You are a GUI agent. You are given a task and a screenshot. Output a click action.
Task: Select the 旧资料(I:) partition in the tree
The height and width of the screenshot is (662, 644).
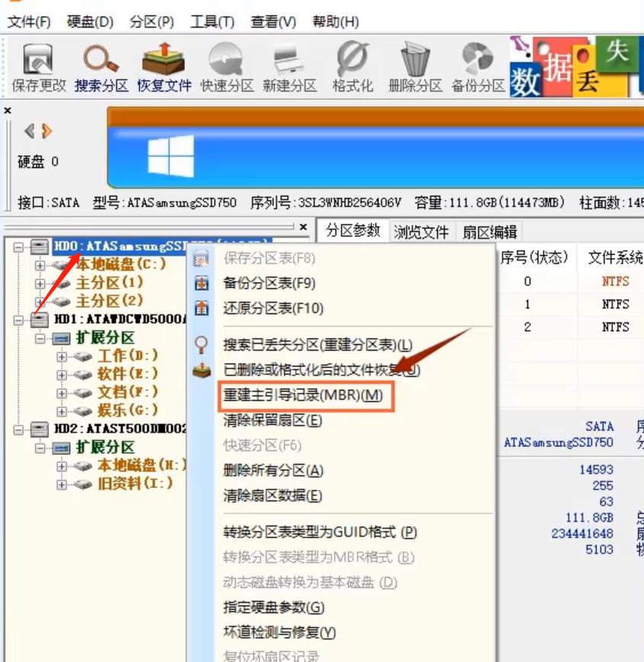(106, 482)
